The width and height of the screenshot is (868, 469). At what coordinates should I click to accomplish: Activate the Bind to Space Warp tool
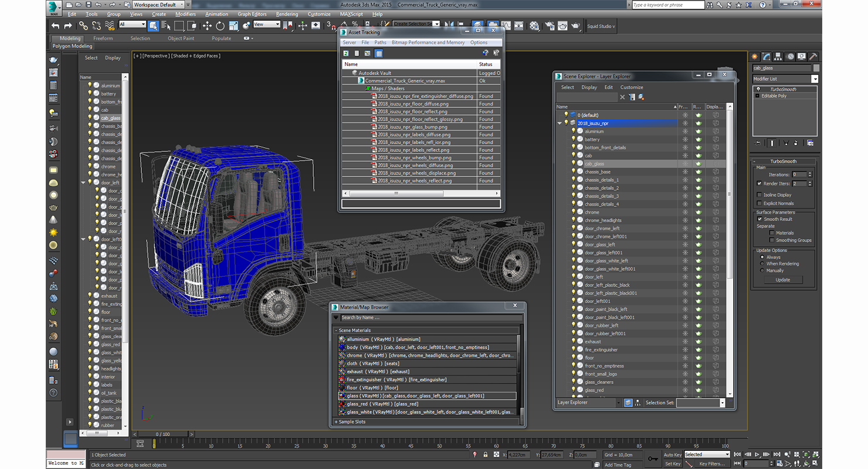click(110, 26)
